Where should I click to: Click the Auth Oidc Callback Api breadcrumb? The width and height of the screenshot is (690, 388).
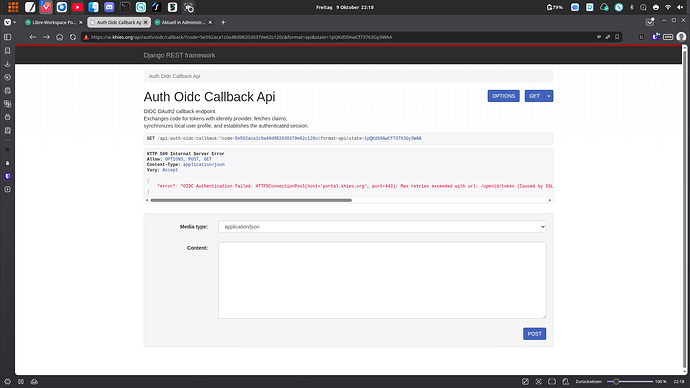click(x=174, y=76)
